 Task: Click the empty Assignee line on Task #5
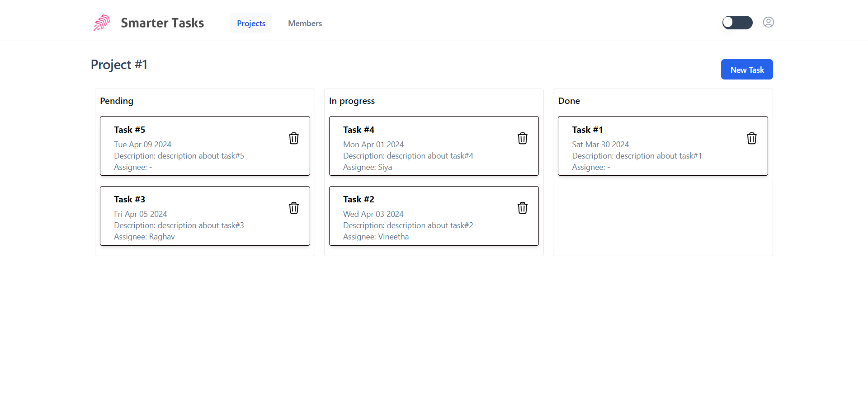[133, 167]
